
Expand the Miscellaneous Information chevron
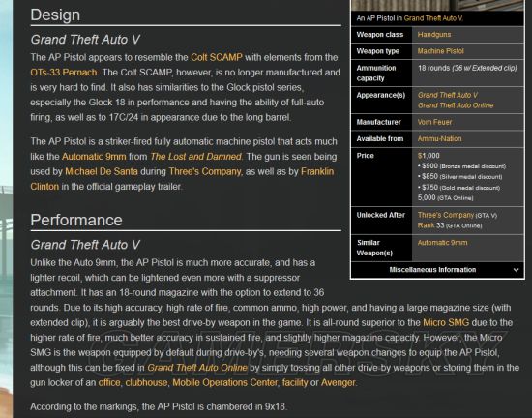point(516,270)
